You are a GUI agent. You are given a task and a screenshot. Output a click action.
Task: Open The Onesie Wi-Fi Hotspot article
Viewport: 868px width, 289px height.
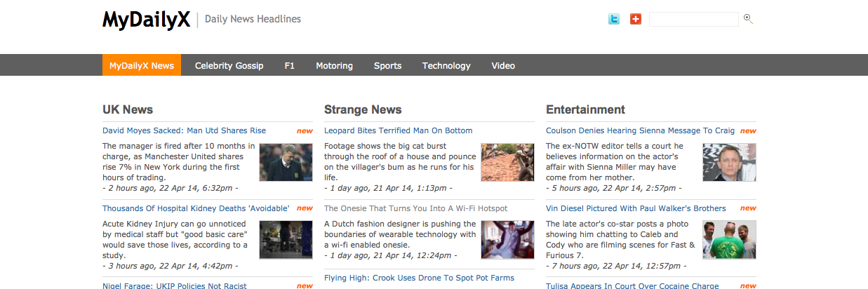pos(415,208)
